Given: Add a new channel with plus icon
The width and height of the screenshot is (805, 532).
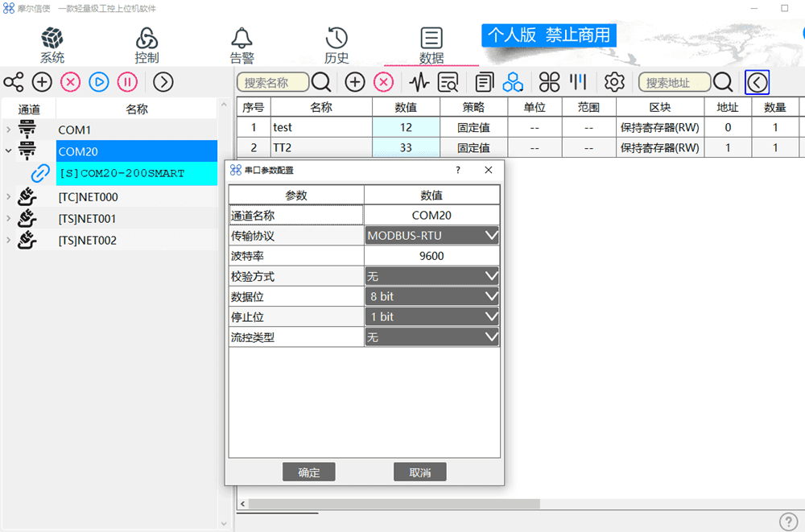Looking at the screenshot, I should (x=42, y=82).
